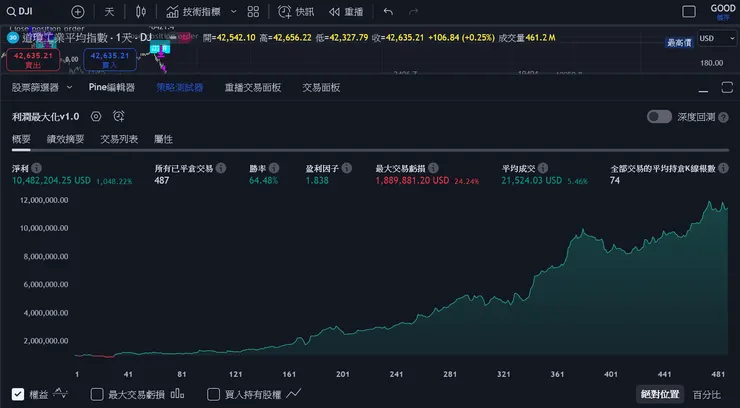Switch to the Pine編輯器 tab
The width and height of the screenshot is (740, 408).
tap(112, 87)
